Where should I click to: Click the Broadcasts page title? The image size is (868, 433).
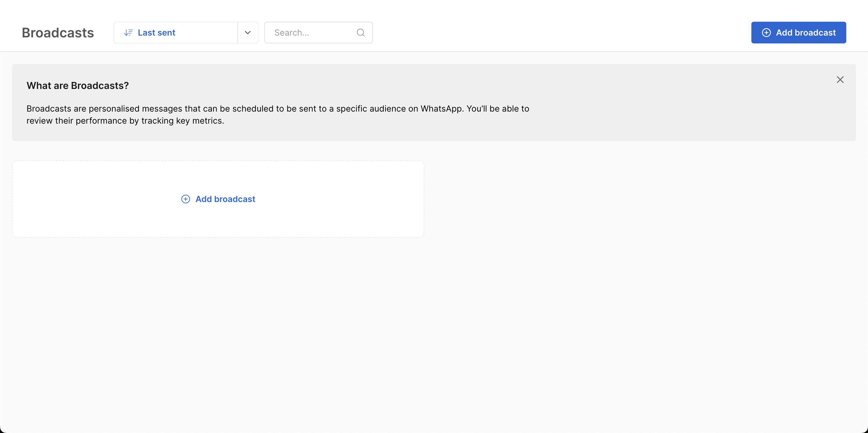click(58, 33)
